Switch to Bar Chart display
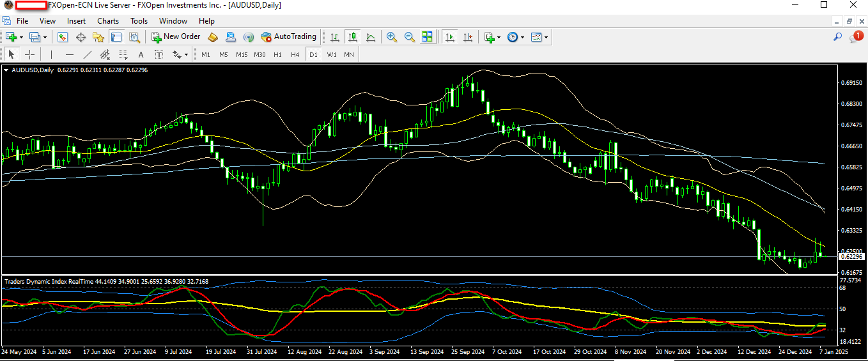 pos(334,37)
